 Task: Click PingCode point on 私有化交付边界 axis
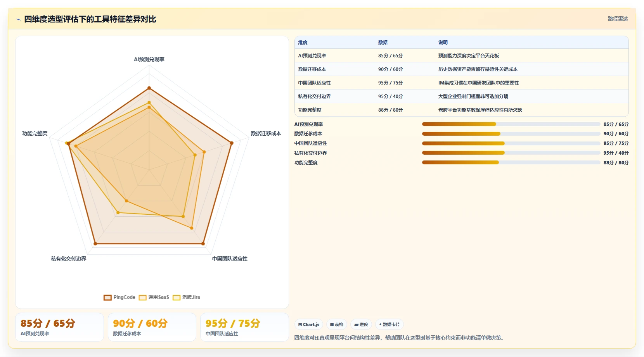click(x=95, y=244)
